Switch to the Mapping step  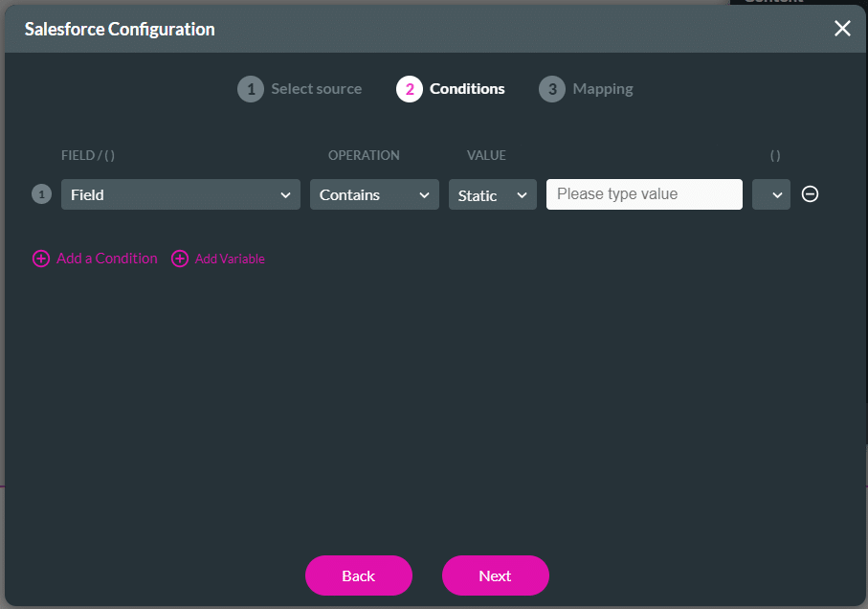[603, 88]
